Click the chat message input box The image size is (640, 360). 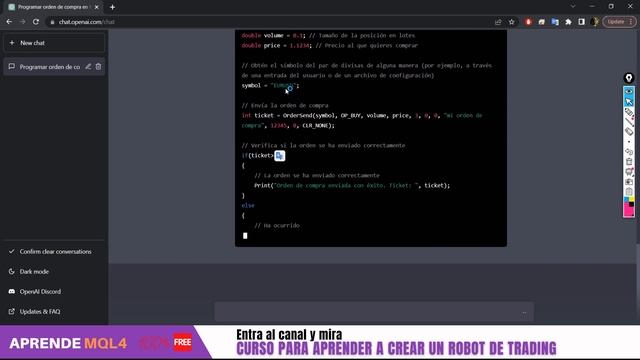(374, 312)
